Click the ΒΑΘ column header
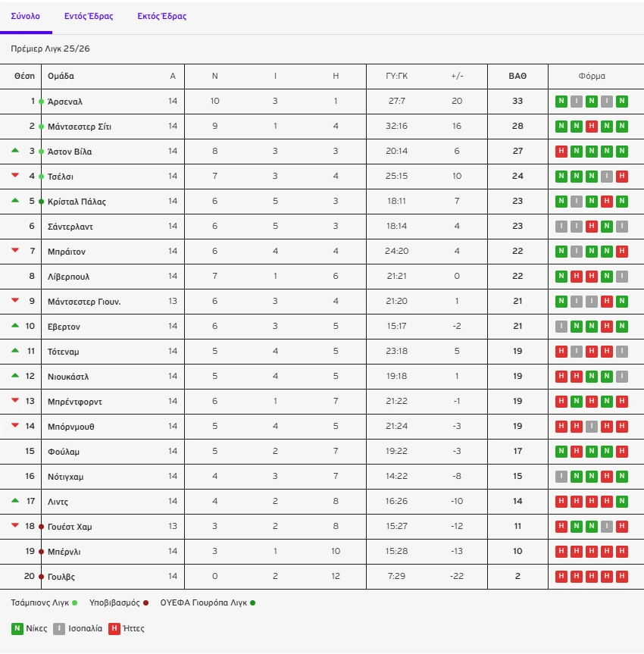Image resolution: width=644 pixels, height=654 pixels. click(x=517, y=77)
